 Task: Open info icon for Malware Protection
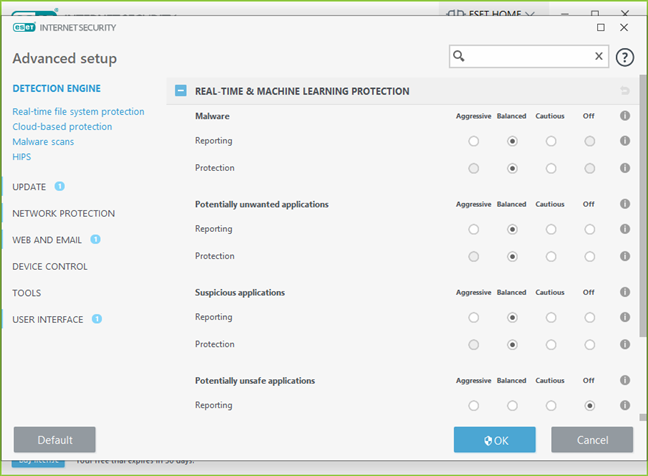[624, 168]
